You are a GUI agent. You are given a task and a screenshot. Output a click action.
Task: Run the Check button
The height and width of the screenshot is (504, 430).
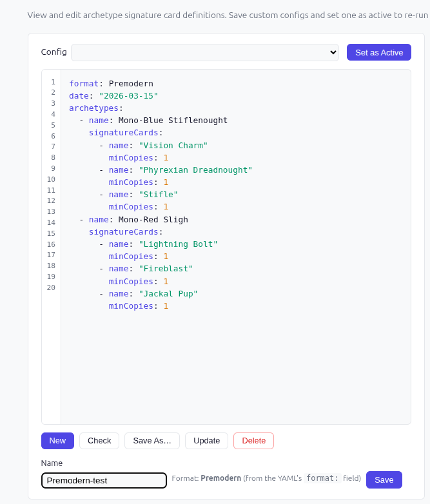(x=99, y=441)
